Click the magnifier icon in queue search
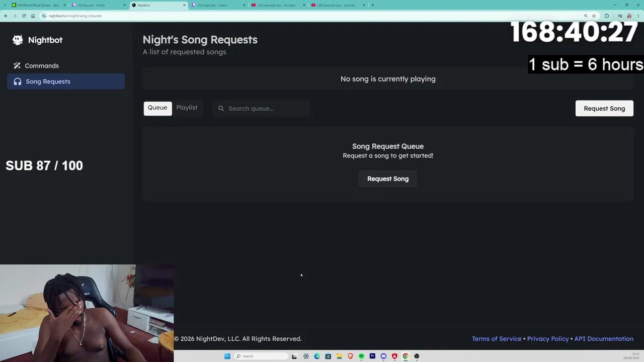This screenshot has width=644, height=362. [x=221, y=108]
